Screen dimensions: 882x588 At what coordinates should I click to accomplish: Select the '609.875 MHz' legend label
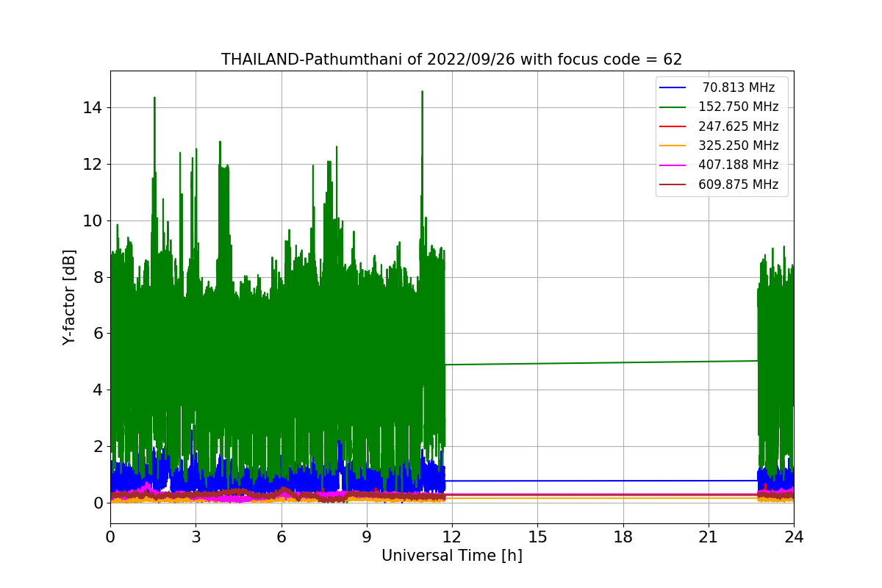click(x=739, y=184)
